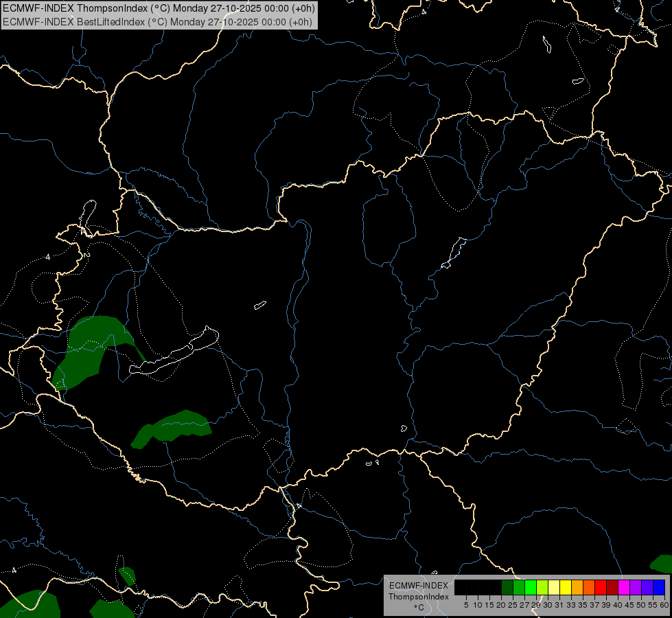Click the legend tick label 27
Viewport: 672px width, 618px height.
tap(524, 605)
